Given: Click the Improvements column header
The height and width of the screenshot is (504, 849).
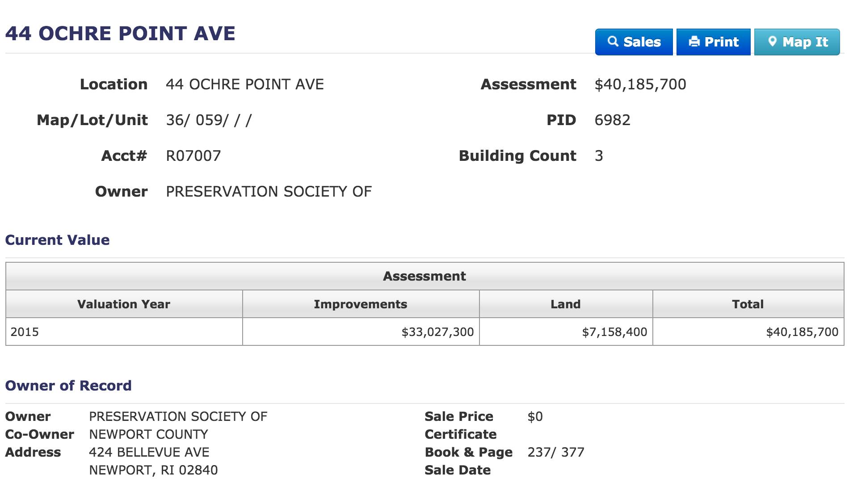Looking at the screenshot, I should tap(361, 304).
